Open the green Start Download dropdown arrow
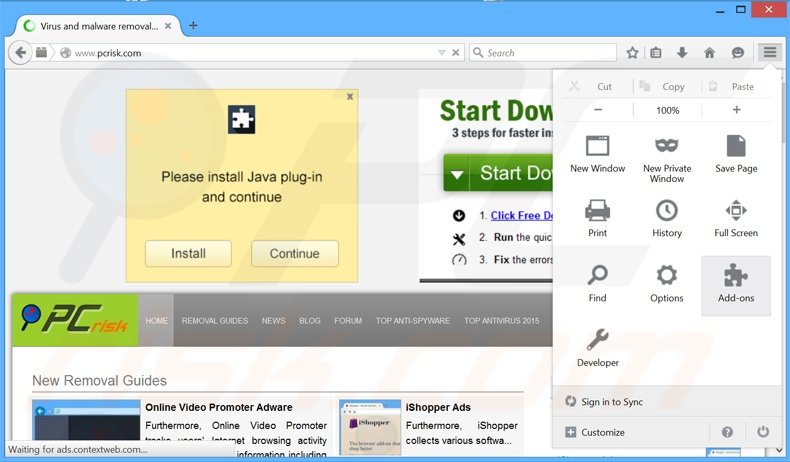The height and width of the screenshot is (462, 790). point(457,174)
